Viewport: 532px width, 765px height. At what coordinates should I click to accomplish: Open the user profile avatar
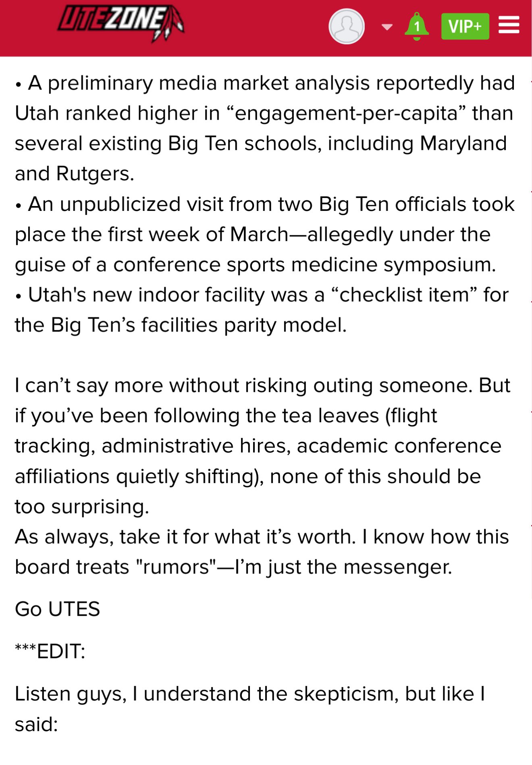(x=347, y=26)
